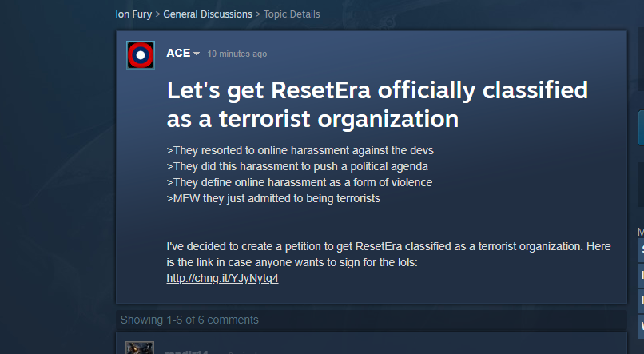Click line '>They resorted to online harassment against the devs'
The height and width of the screenshot is (354, 644).
point(300,151)
